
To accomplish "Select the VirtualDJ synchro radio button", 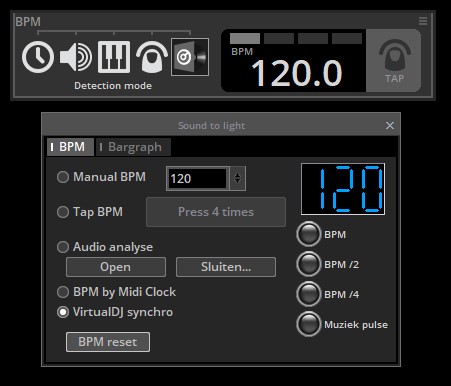I will point(63,312).
